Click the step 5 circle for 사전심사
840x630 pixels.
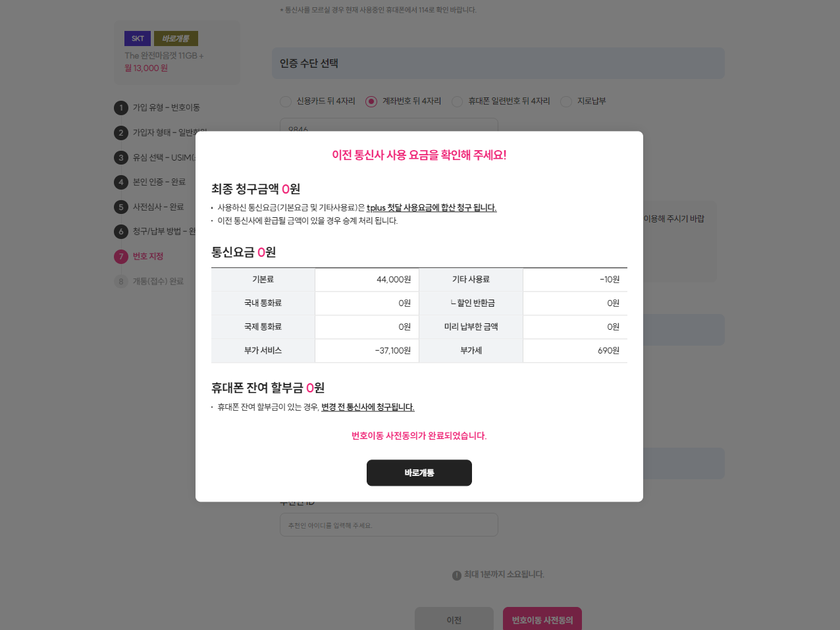click(121, 207)
